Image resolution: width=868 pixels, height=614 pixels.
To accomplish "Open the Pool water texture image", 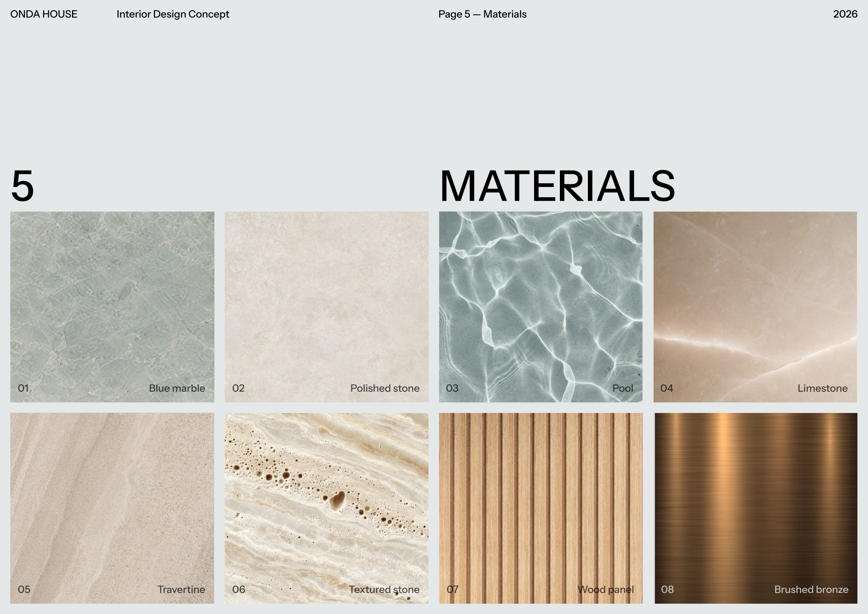I will [x=541, y=307].
